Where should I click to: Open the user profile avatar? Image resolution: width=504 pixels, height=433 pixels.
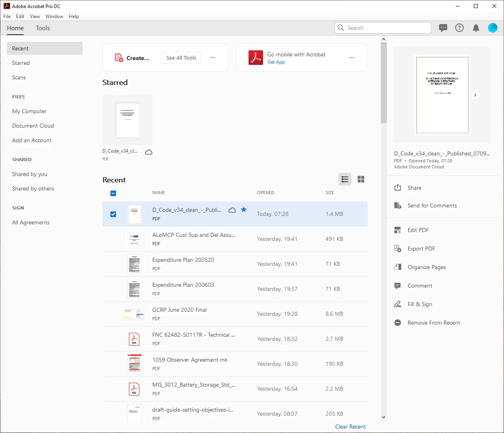pos(492,28)
